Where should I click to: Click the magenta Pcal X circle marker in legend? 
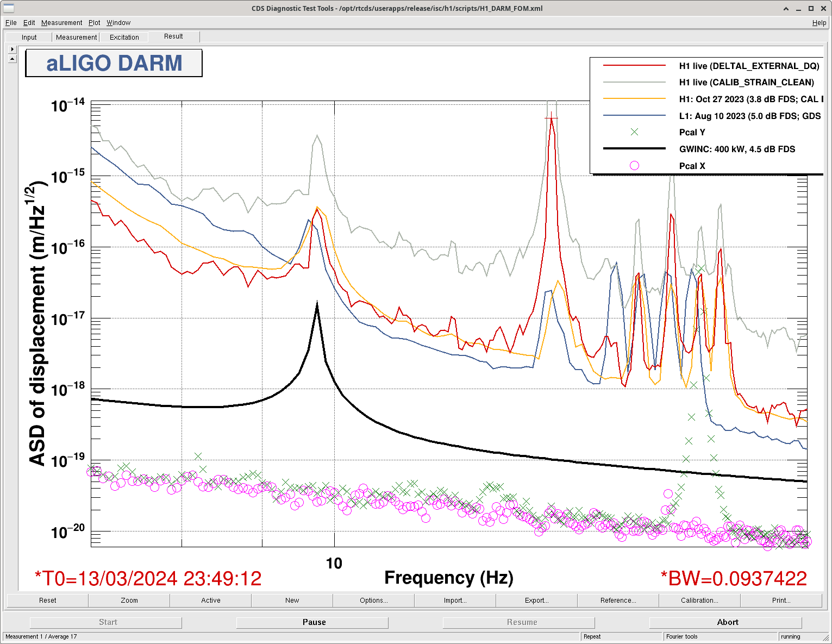click(634, 166)
